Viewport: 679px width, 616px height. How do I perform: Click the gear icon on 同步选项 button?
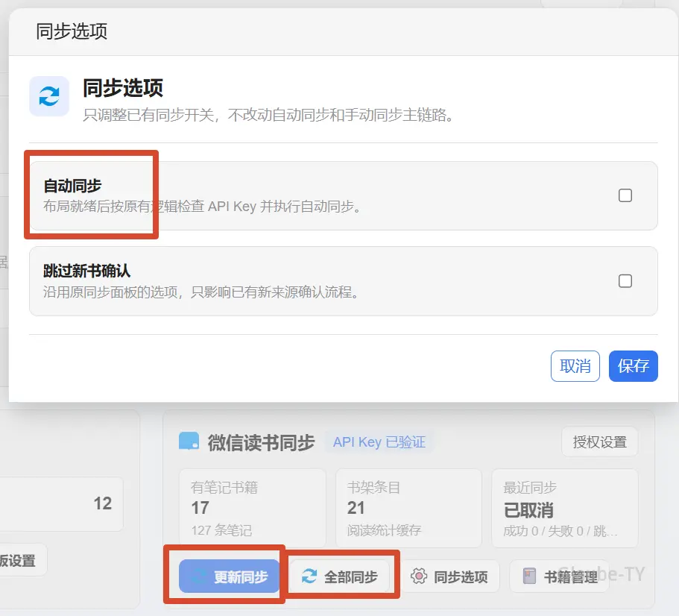[x=419, y=576]
